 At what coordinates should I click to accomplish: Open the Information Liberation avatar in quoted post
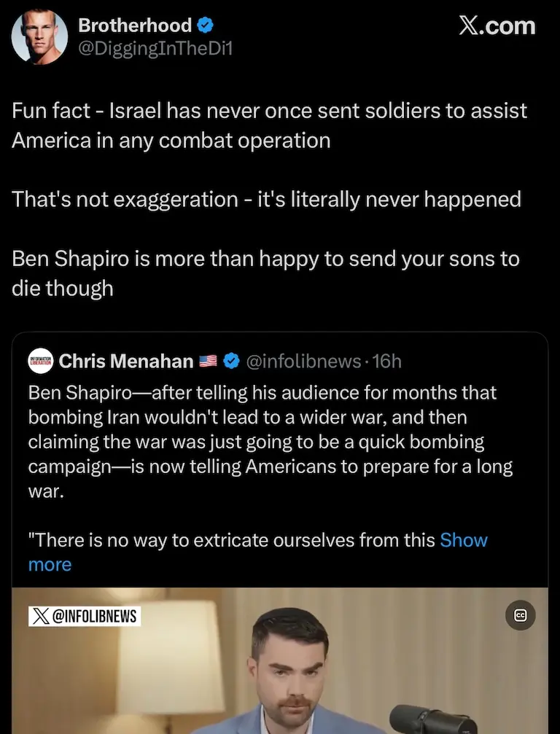pos(40,361)
